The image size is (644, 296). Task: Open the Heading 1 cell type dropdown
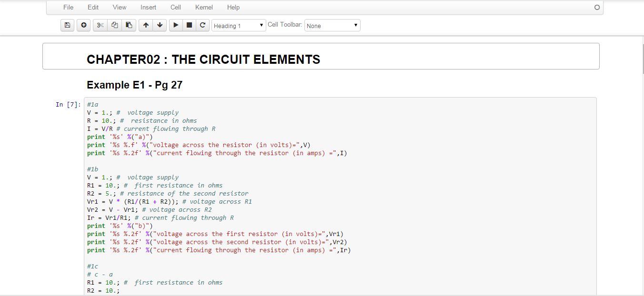click(239, 26)
